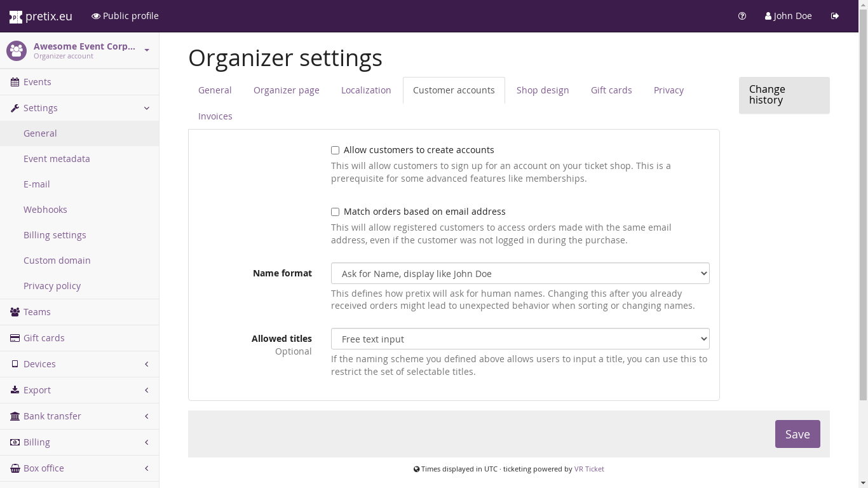Image resolution: width=868 pixels, height=488 pixels.
Task: Click the Gift cards icon in sidebar
Action: point(15,338)
